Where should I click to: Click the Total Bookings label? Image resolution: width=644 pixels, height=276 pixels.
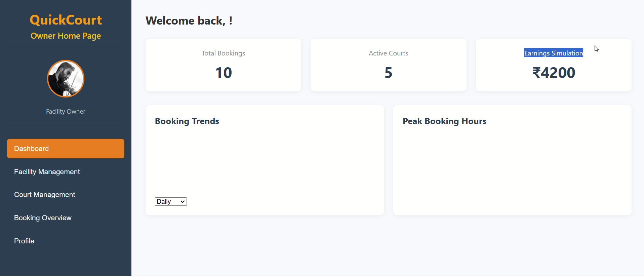click(x=223, y=53)
